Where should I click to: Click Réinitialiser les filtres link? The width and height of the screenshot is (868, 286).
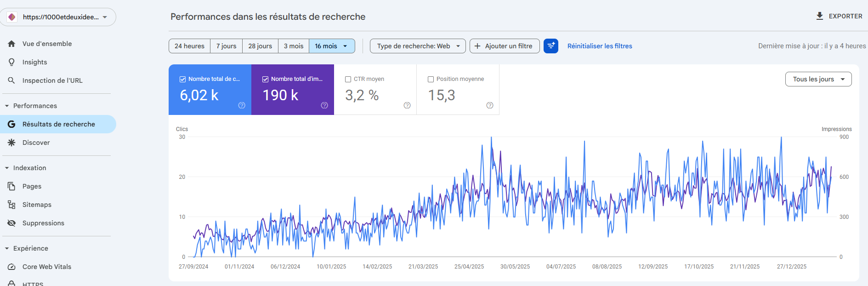pyautogui.click(x=599, y=46)
